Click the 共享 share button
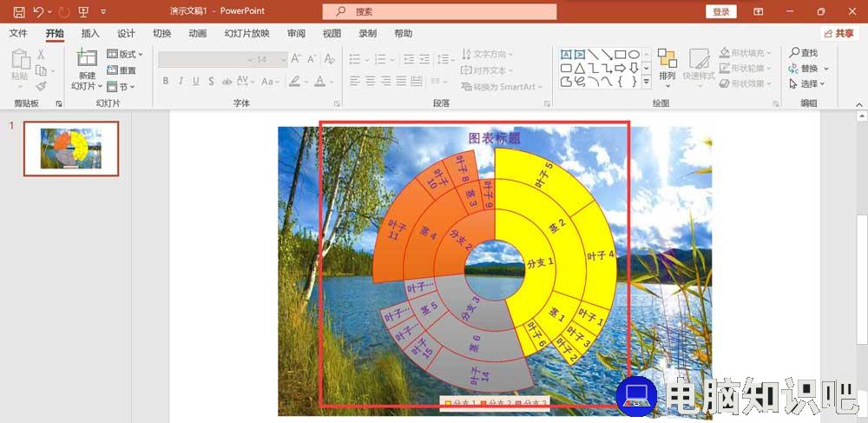The image size is (868, 423). [x=839, y=33]
